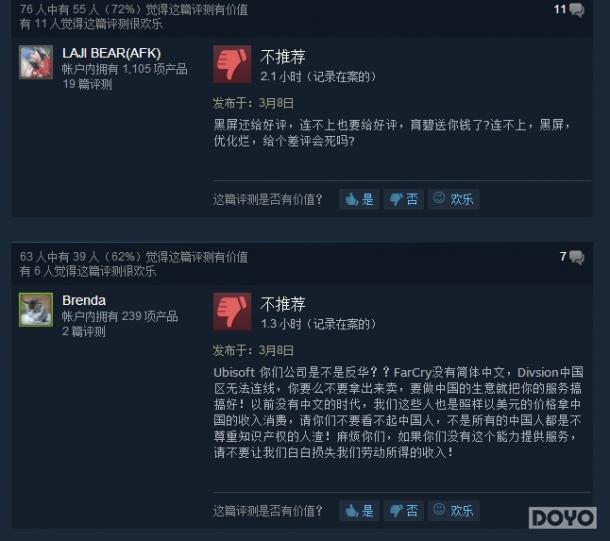View LAJI BEAR's 1,105 owned products

click(x=124, y=69)
